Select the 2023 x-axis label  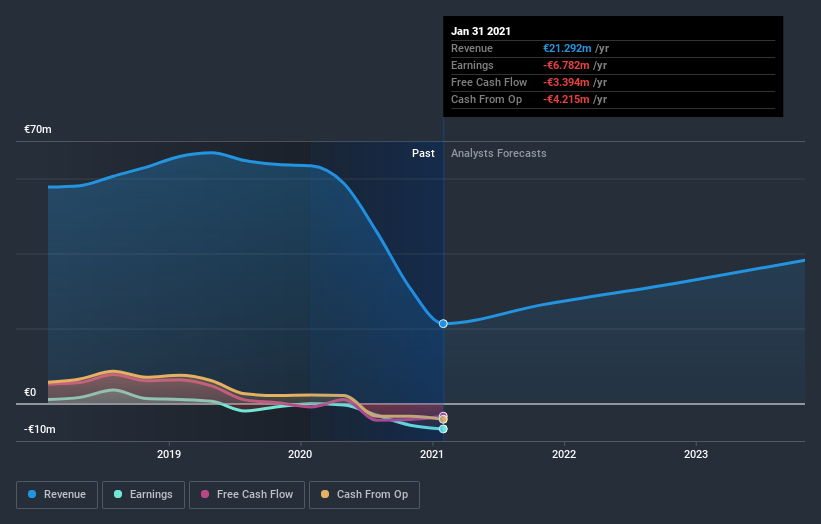(696, 454)
